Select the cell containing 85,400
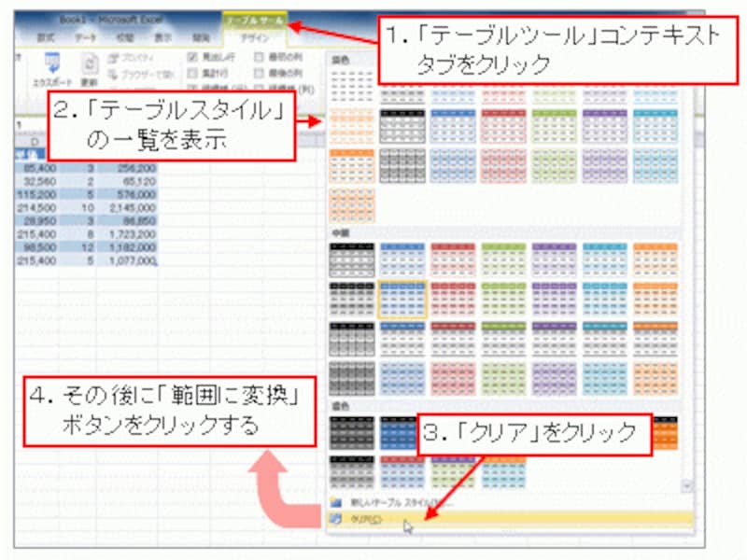 pos(36,168)
